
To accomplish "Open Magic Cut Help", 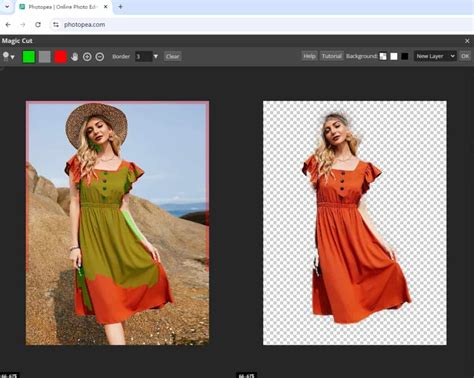I will pos(309,56).
